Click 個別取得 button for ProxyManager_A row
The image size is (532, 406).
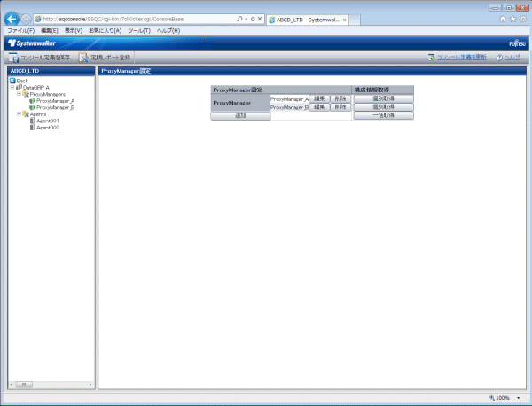tap(383, 98)
